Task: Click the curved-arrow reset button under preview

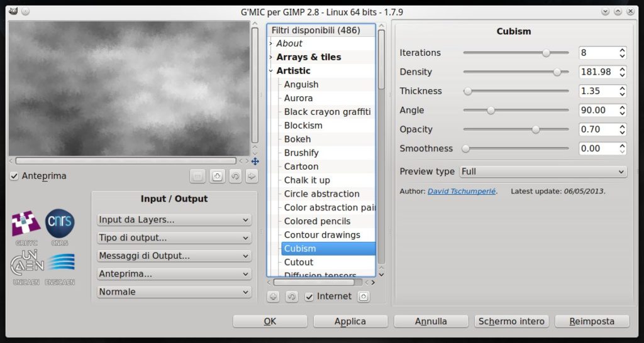Action: point(235,177)
